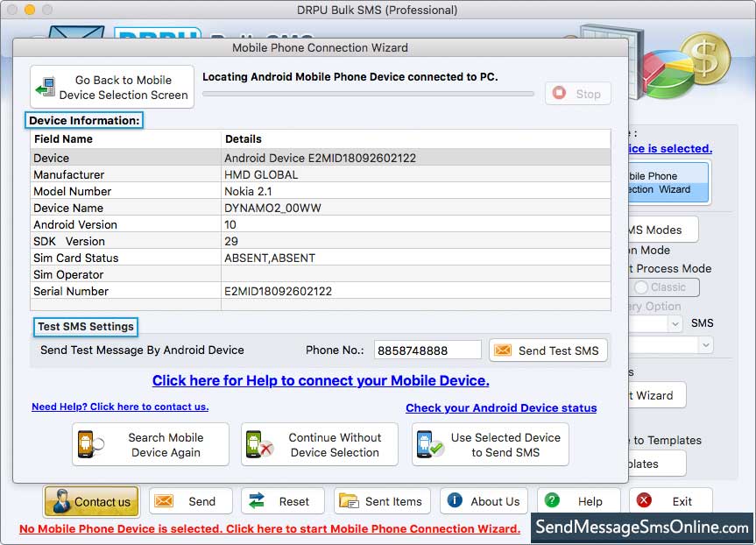Image resolution: width=756 pixels, height=545 pixels.
Task: Open Check your Android Device status link
Action: [501, 408]
